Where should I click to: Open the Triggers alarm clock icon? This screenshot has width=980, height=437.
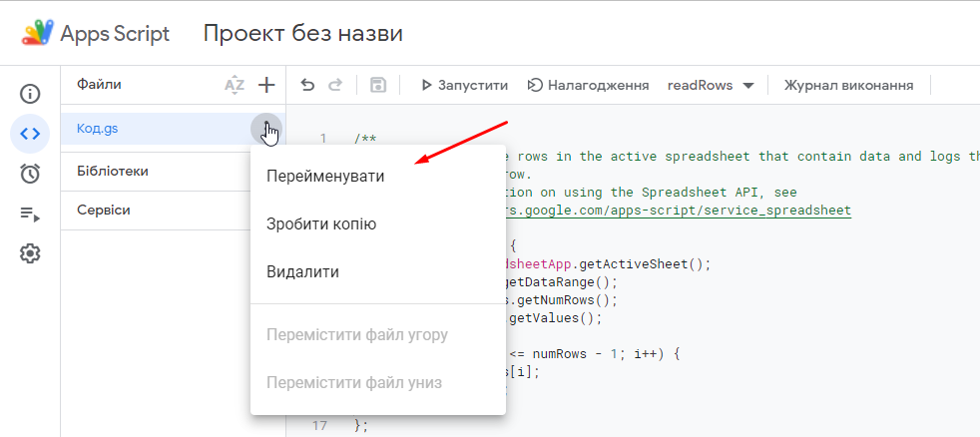pyautogui.click(x=30, y=174)
